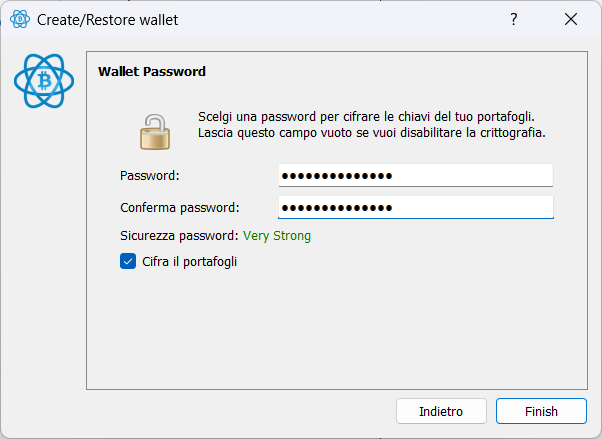
Task: Click the large Electrum Bitcoin logo
Action: [x=44, y=81]
